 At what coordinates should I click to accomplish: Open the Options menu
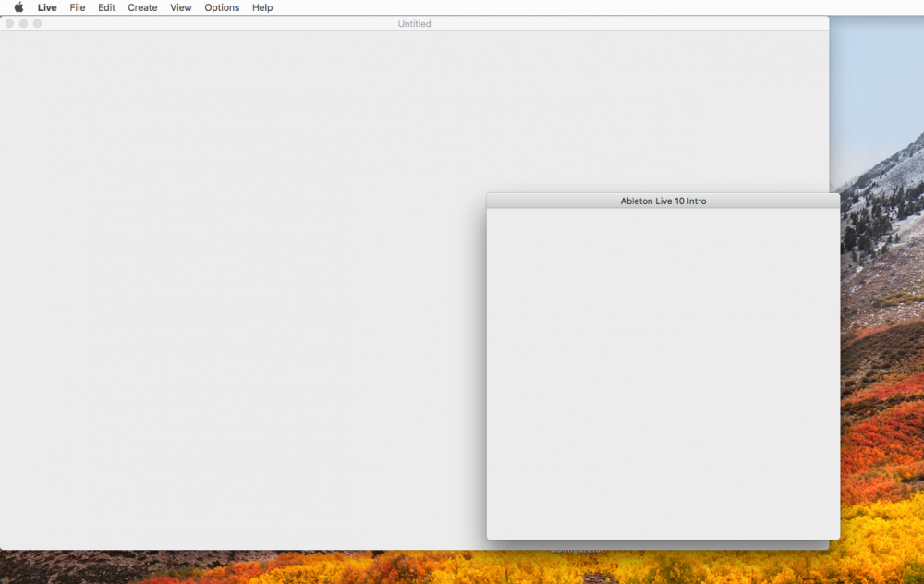point(222,7)
